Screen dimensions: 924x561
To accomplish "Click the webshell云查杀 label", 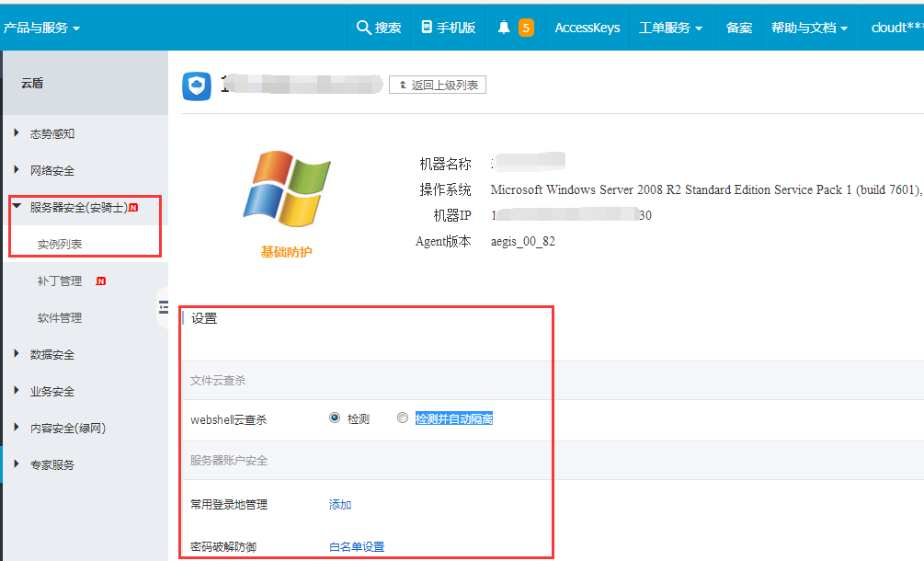I will click(x=229, y=419).
